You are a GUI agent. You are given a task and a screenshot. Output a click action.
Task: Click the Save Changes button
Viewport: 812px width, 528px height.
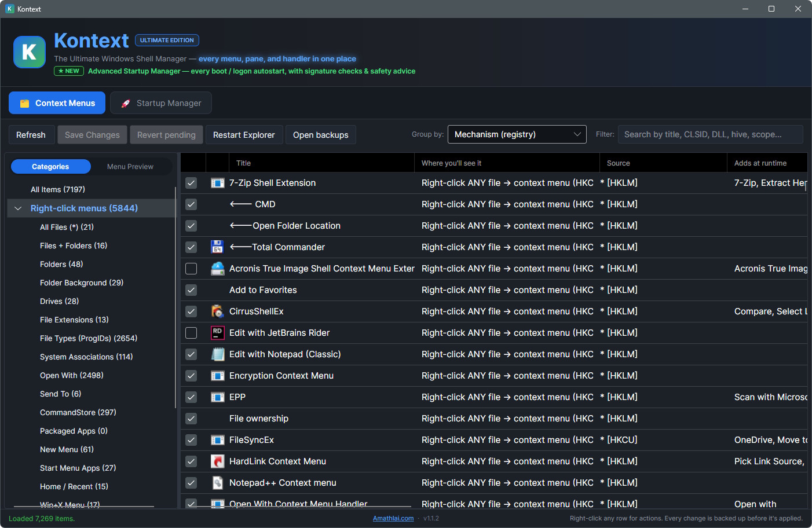[93, 135]
